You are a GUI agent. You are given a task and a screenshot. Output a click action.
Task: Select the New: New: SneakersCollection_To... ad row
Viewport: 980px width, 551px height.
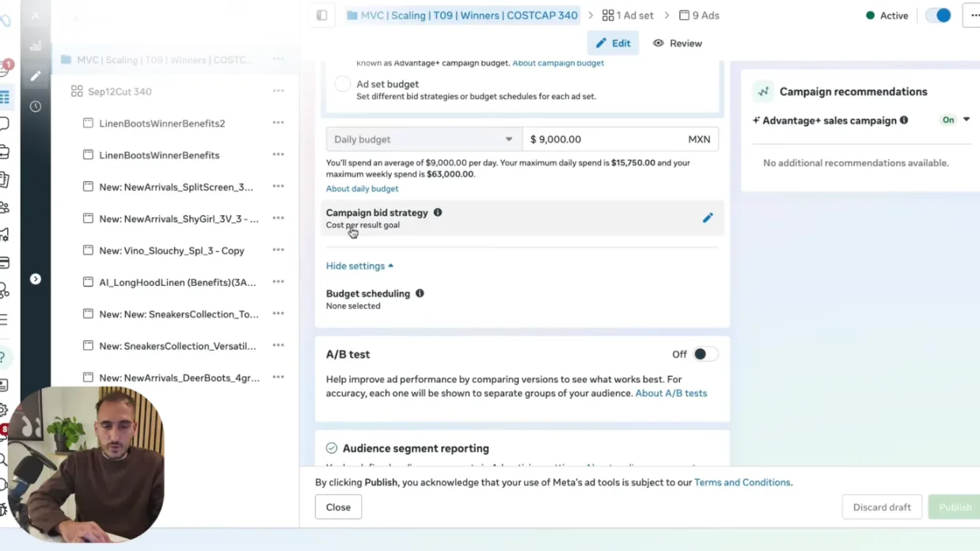[176, 313]
